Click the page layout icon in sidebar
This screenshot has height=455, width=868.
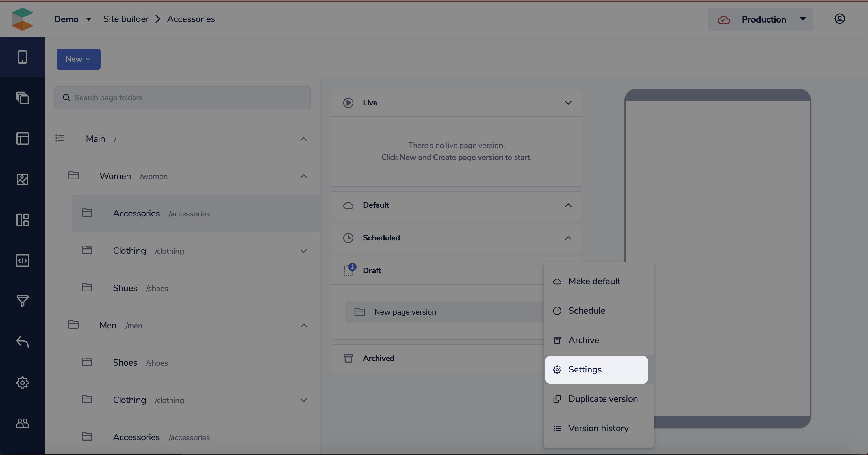22,138
